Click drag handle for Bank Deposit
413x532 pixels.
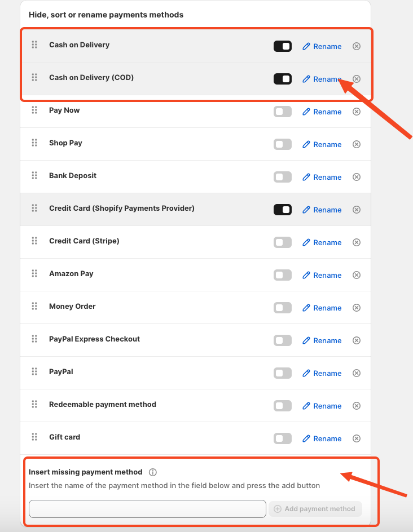[34, 176]
